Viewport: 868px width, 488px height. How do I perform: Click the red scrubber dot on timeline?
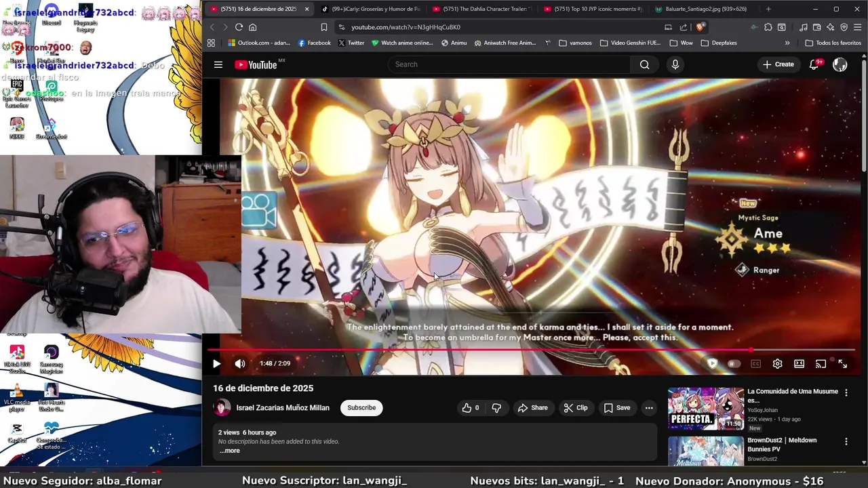(751, 350)
